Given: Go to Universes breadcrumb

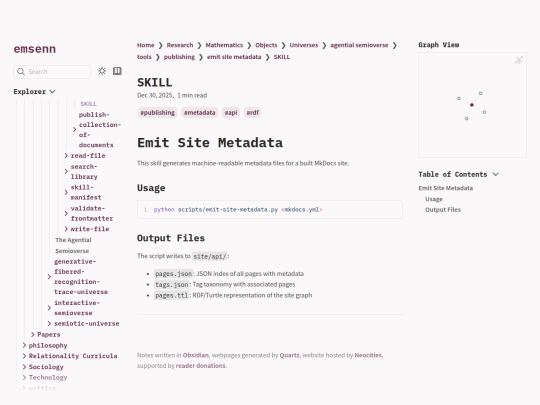Looking at the screenshot, I should 304,45.
